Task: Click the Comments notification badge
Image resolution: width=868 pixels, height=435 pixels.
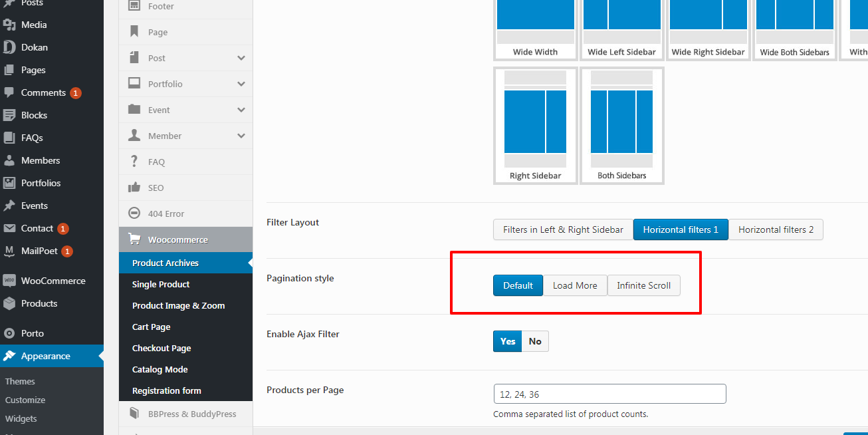Action: pos(76,93)
